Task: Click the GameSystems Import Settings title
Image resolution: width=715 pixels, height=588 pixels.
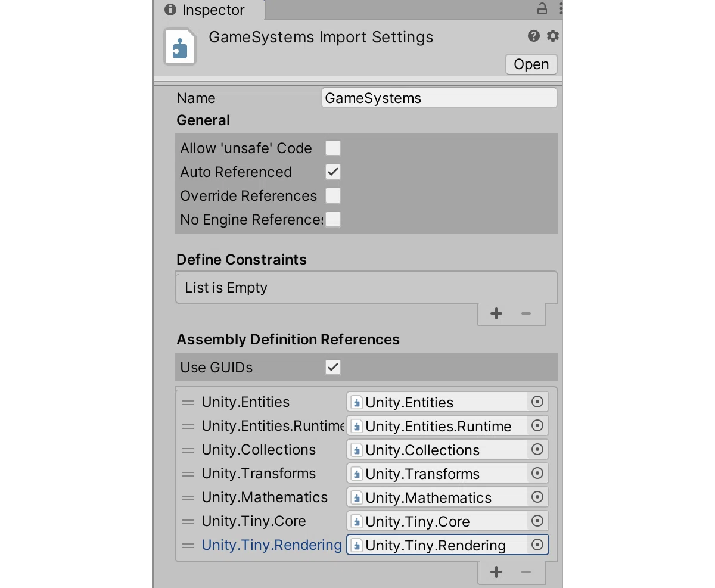Action: [x=321, y=37]
